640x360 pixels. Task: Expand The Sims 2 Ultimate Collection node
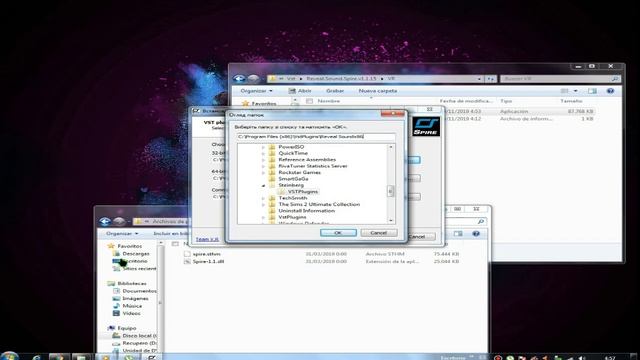coord(263,204)
